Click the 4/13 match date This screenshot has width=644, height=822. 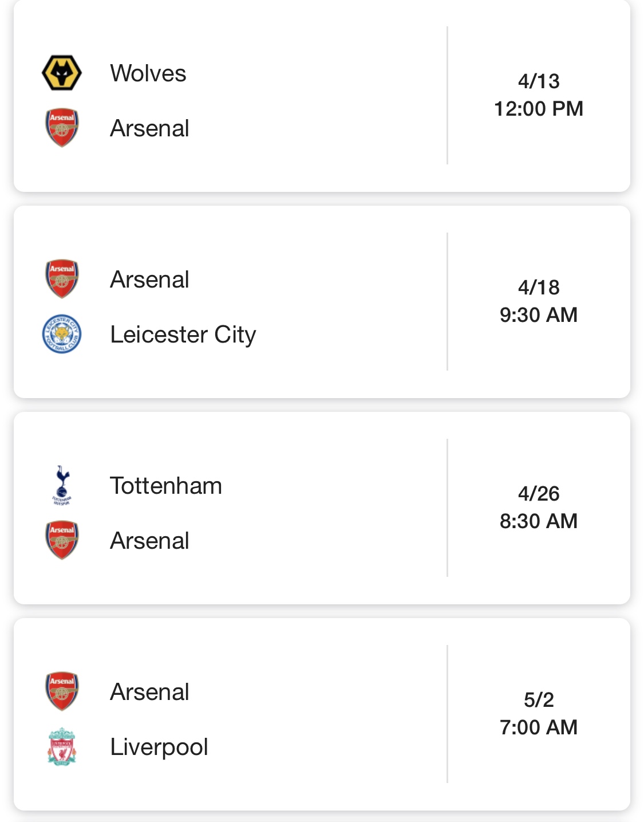pyautogui.click(x=539, y=81)
